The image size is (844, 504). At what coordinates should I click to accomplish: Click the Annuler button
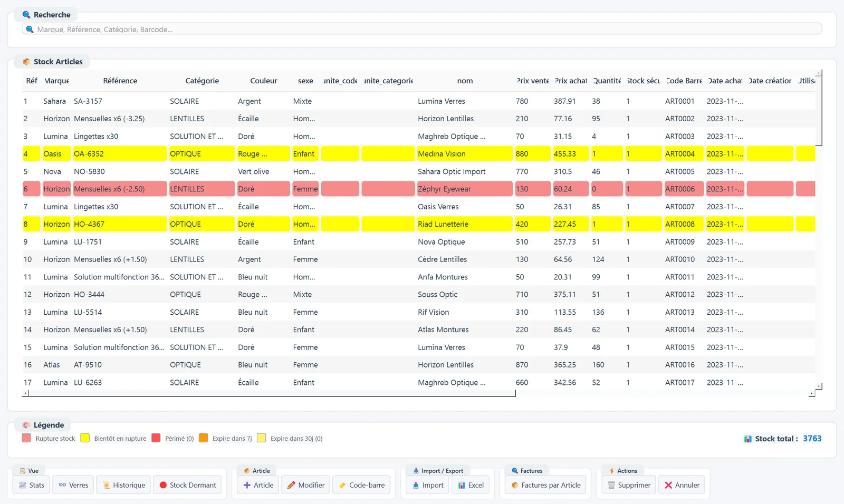682,485
